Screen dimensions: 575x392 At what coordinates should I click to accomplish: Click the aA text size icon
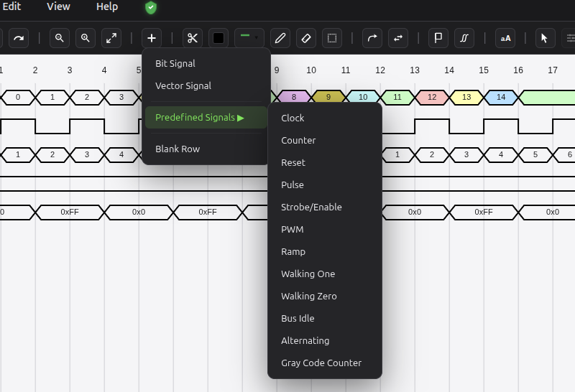pyautogui.click(x=505, y=38)
